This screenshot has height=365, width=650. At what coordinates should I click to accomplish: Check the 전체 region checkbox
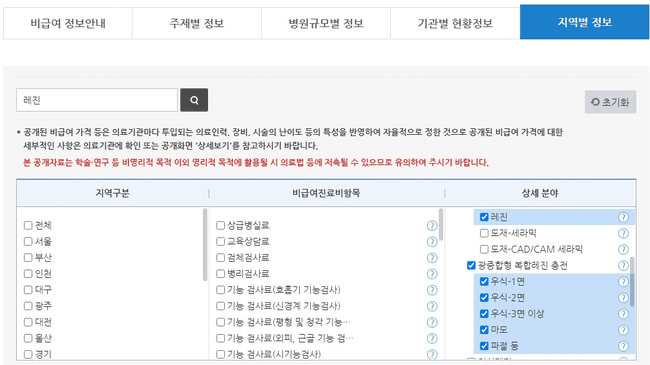click(x=28, y=225)
